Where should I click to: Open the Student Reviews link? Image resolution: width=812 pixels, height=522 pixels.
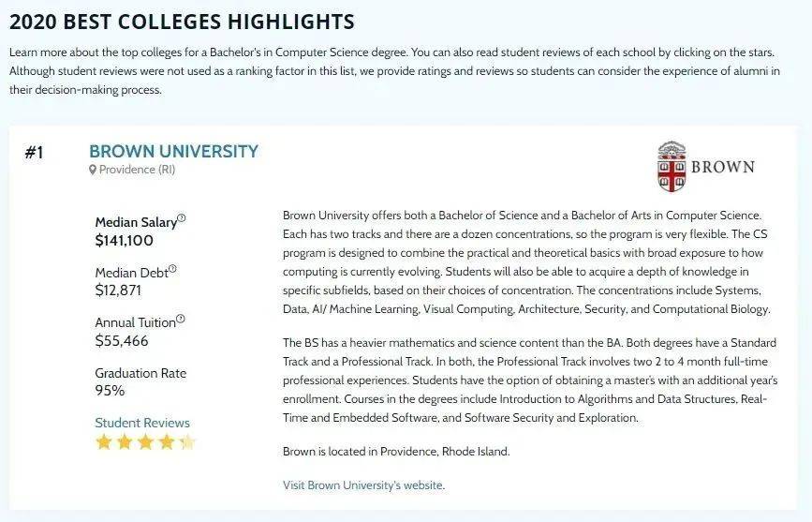point(142,423)
